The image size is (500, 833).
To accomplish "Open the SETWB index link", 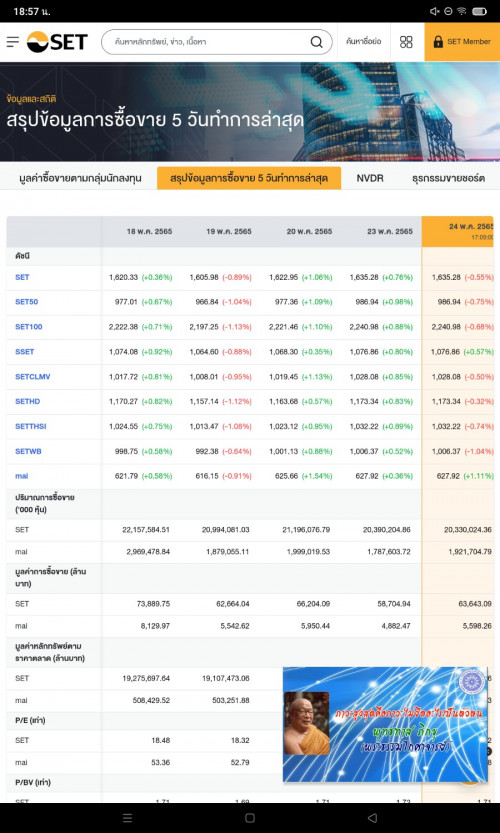I will [28, 451].
